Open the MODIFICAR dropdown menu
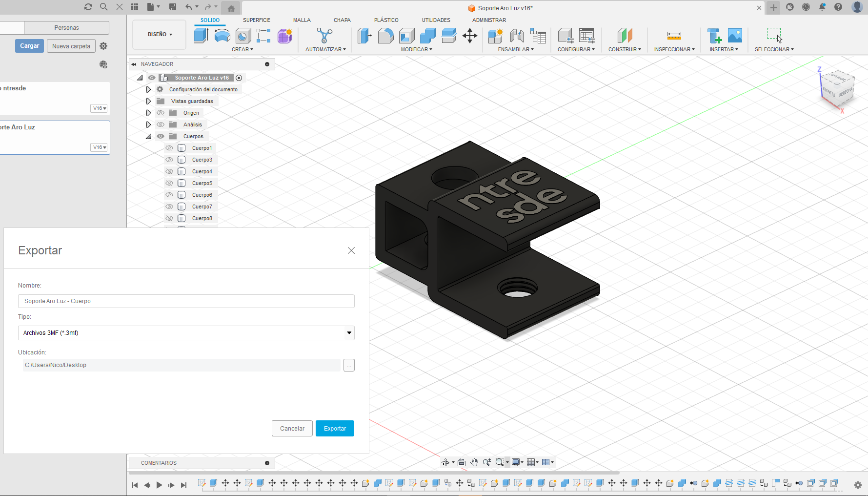The width and height of the screenshot is (868, 496). pos(416,49)
